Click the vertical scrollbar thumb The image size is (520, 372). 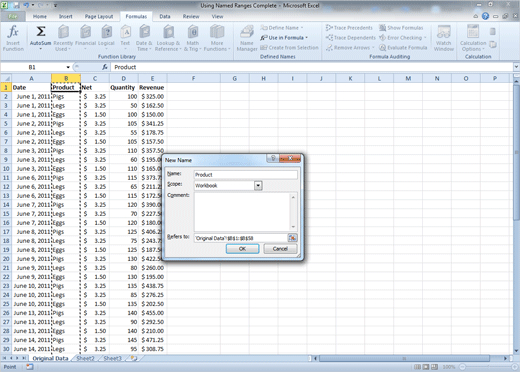click(516, 153)
